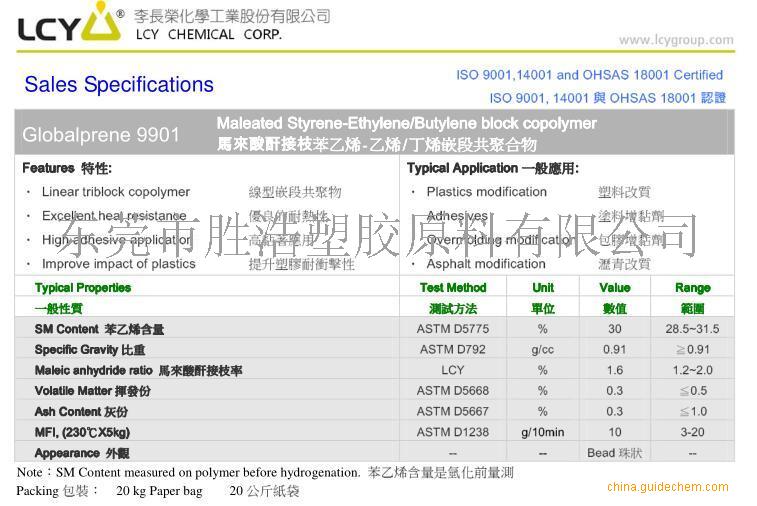This screenshot has width=757, height=506.
Task: Click the 'g/cc' unit cell
Action: coord(543,350)
